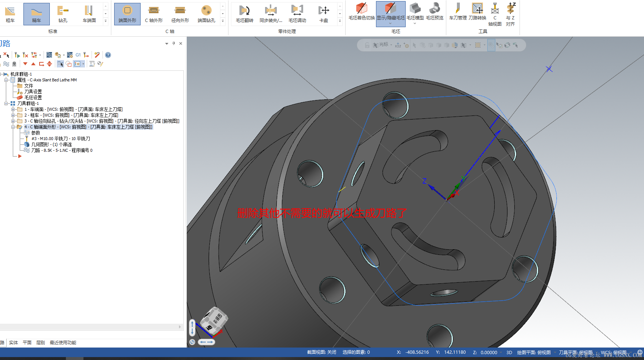The image size is (644, 360).
Task: Click 绘图平面: 俯视图 in status bar
Action: (x=534, y=352)
